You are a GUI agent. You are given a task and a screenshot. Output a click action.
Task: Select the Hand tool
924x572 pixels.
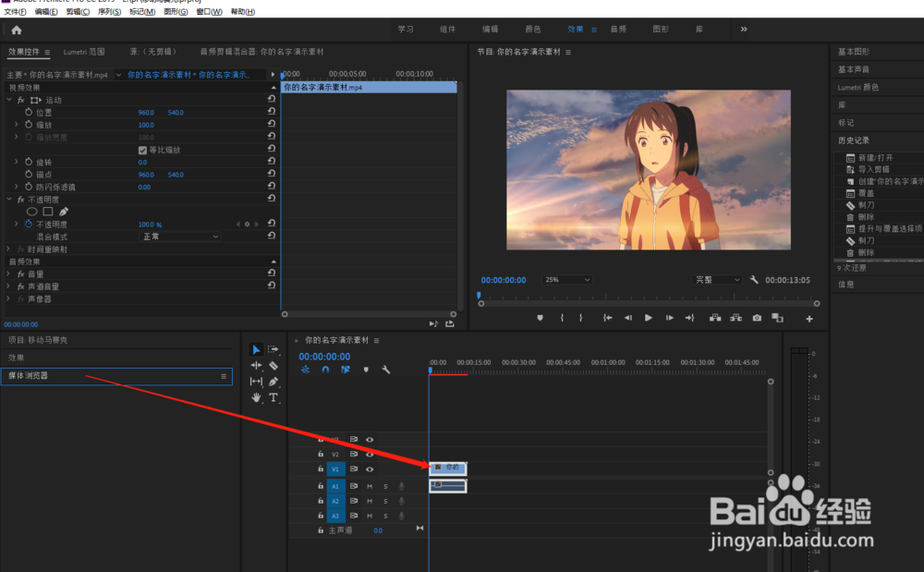click(256, 397)
